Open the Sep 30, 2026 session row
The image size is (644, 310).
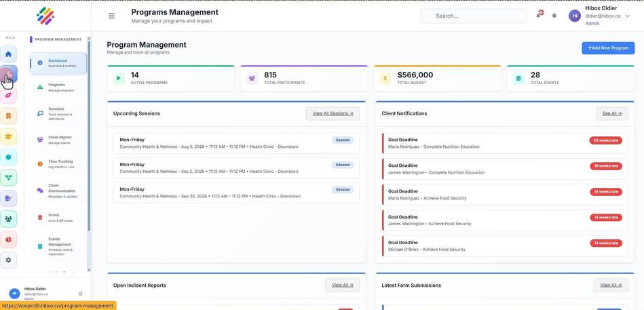tap(236, 193)
